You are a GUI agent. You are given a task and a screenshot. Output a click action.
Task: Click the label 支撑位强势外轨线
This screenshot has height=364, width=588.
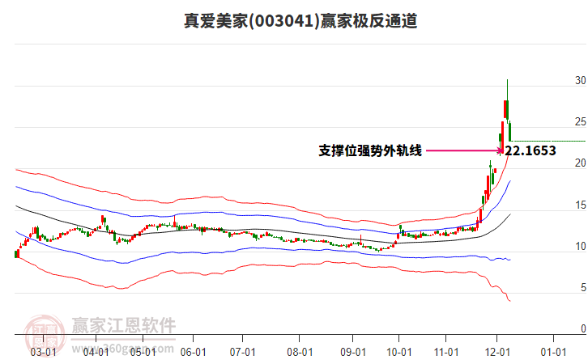[370, 150]
